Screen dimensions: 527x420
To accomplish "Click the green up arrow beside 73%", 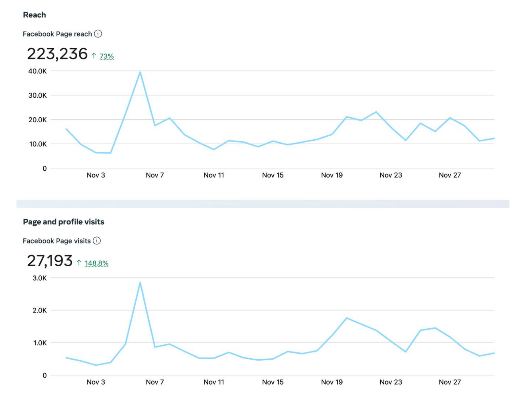I will tap(94, 56).
